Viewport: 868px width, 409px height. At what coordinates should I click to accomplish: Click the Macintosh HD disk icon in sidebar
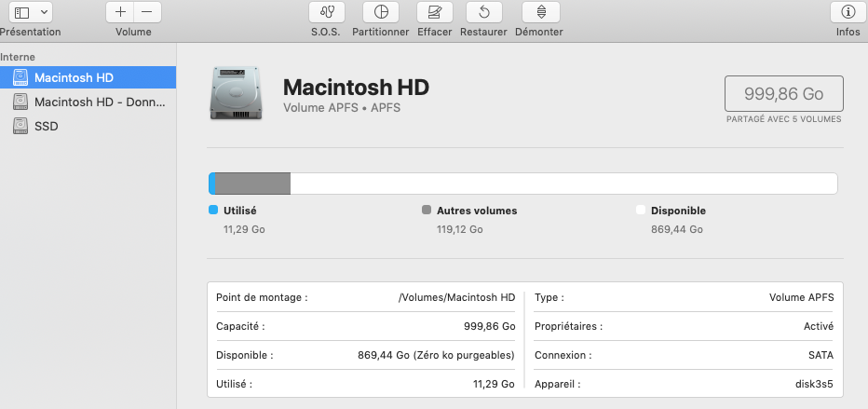point(20,77)
